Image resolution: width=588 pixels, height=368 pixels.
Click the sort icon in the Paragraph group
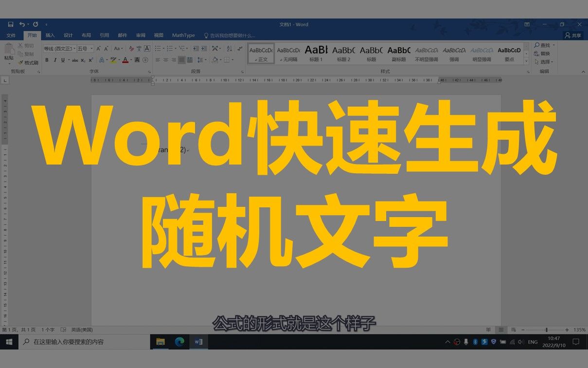229,48
